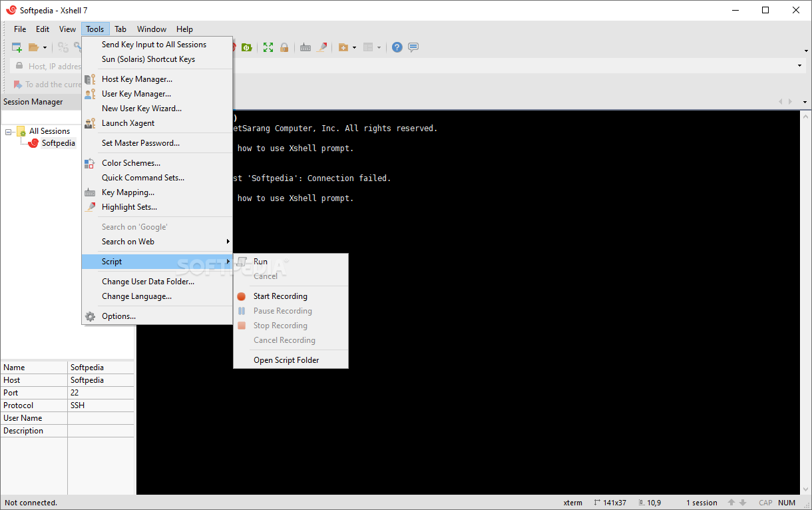Viewport: 812px width, 510px height.
Task: Close the open Tools menu
Action: point(95,29)
